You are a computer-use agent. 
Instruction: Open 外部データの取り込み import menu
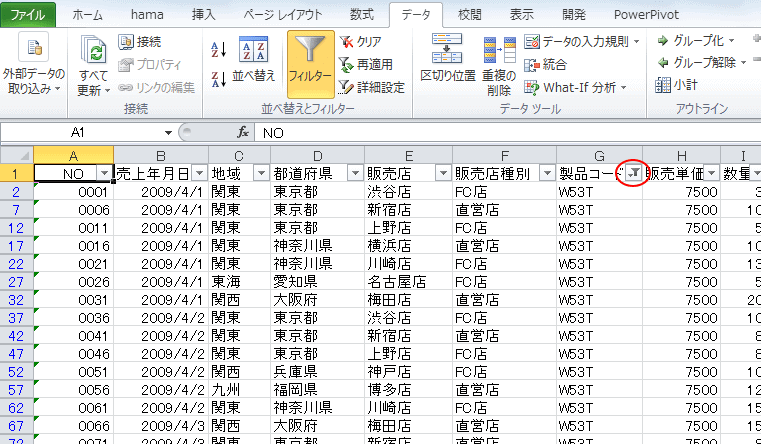click(x=34, y=65)
